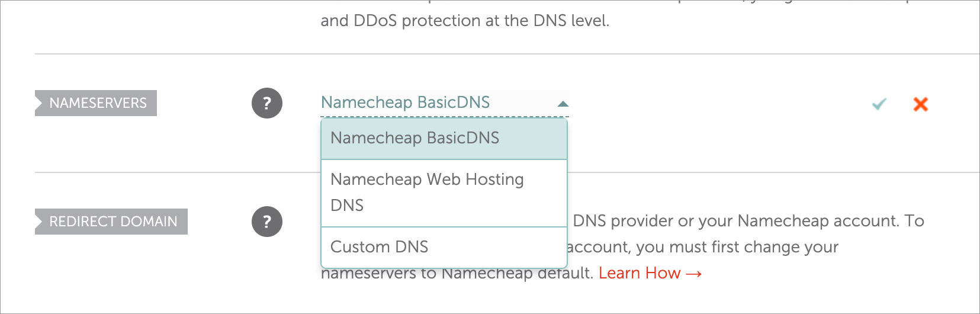Screen dimensions: 980x314
Task: Choose Custom DNS from the list
Action: coord(444,247)
